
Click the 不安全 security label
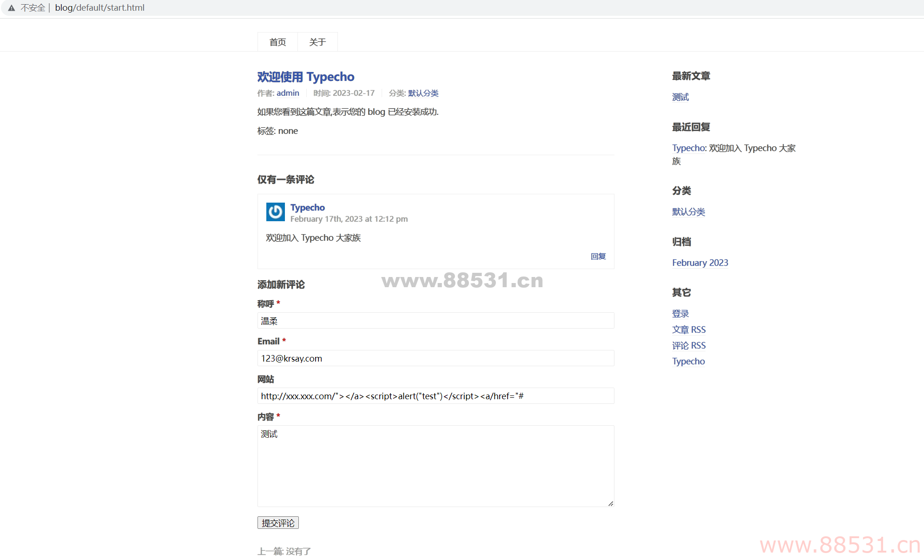pos(33,8)
